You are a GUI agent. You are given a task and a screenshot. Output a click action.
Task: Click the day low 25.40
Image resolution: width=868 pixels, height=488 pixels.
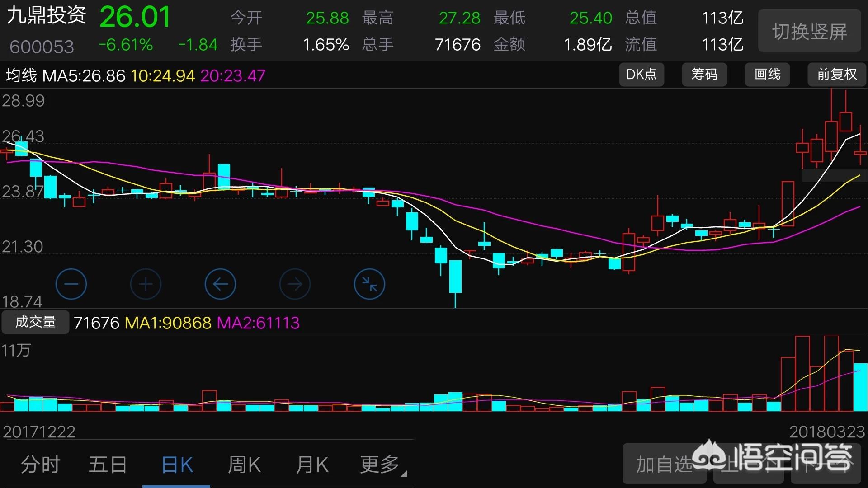[590, 18]
